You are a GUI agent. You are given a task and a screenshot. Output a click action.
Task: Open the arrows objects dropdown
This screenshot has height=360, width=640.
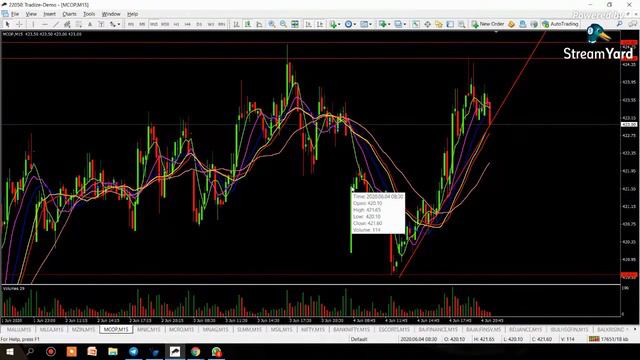115,24
